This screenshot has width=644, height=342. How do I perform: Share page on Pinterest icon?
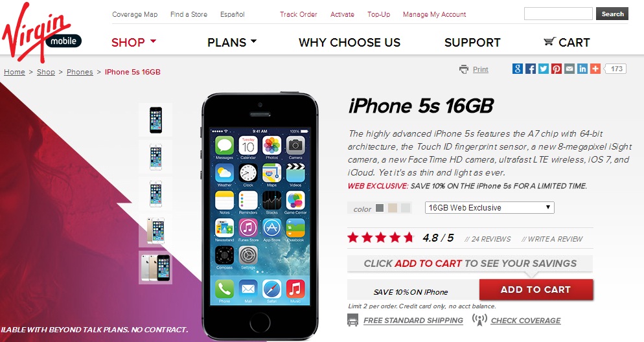point(557,69)
